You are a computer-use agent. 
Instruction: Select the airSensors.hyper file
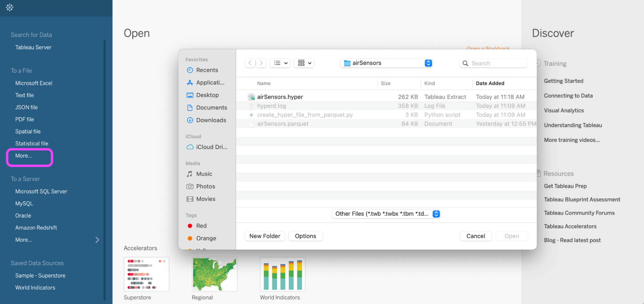(386, 97)
